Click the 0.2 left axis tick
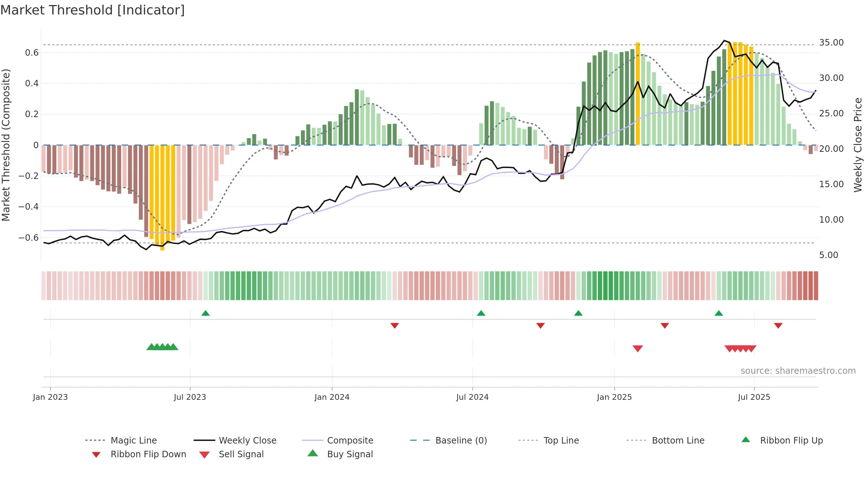The width and height of the screenshot is (868, 488). (x=32, y=114)
